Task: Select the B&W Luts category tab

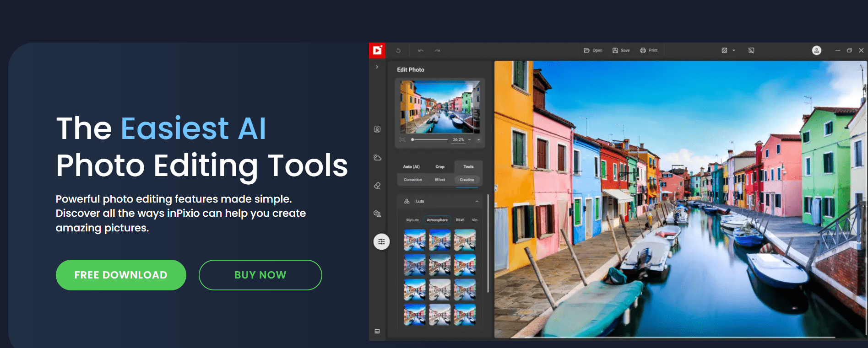Action: click(x=460, y=220)
